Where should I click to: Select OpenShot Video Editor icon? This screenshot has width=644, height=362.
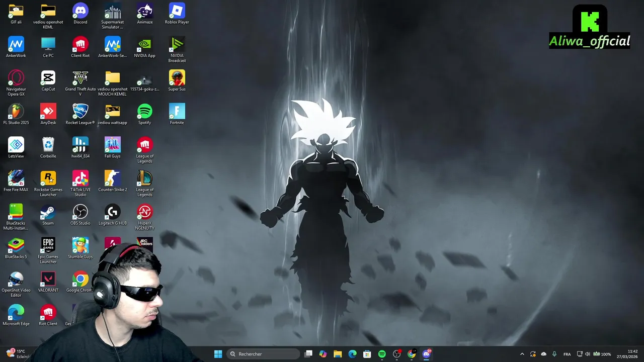coord(16,285)
